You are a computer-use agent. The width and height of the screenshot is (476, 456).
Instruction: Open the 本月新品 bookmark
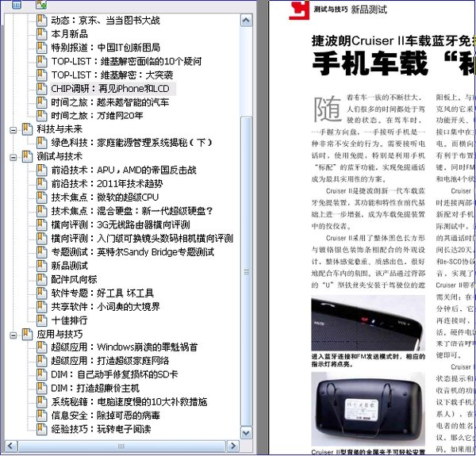(70, 34)
